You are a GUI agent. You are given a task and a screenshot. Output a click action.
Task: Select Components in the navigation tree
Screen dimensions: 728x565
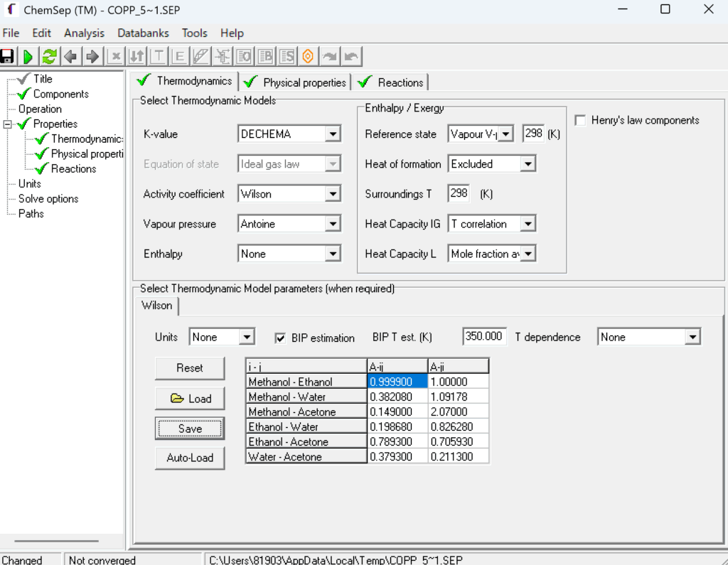61,95
